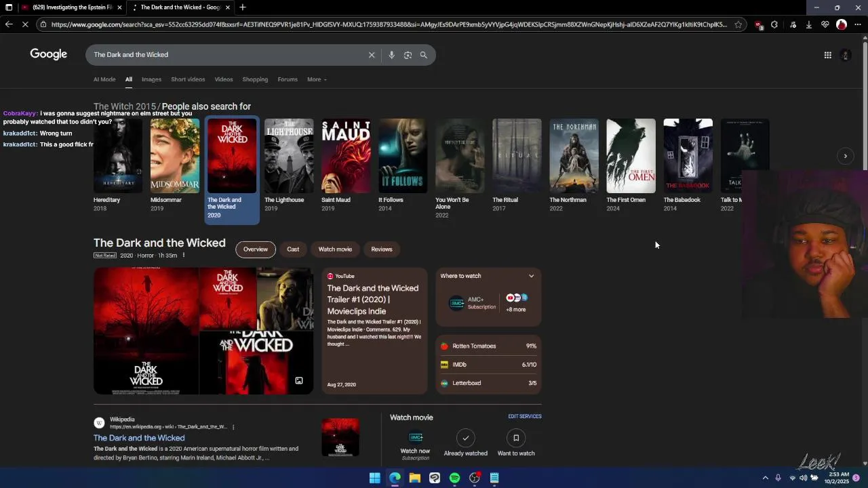The width and height of the screenshot is (868, 488).
Task: Select Saint Maud movie poster
Action: [346, 156]
